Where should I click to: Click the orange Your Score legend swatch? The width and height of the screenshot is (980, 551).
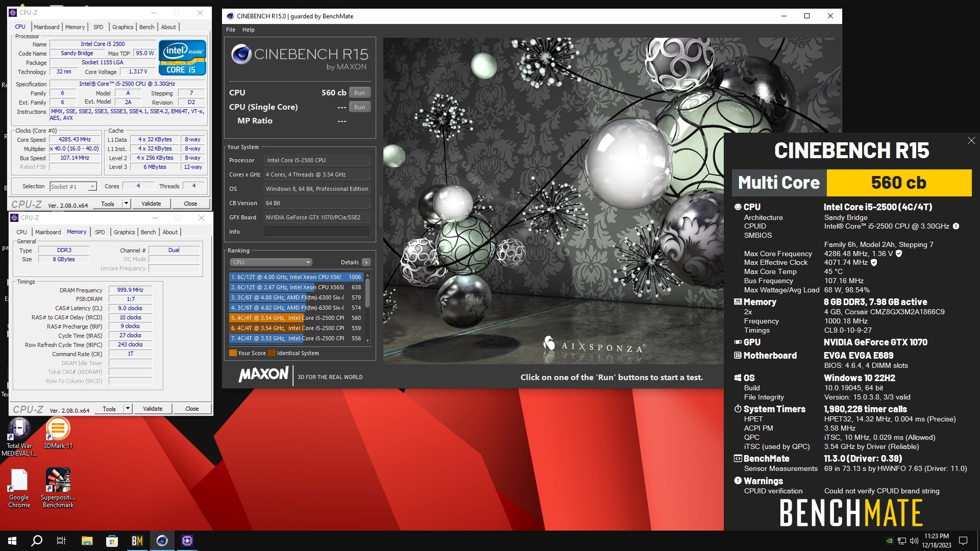point(233,353)
